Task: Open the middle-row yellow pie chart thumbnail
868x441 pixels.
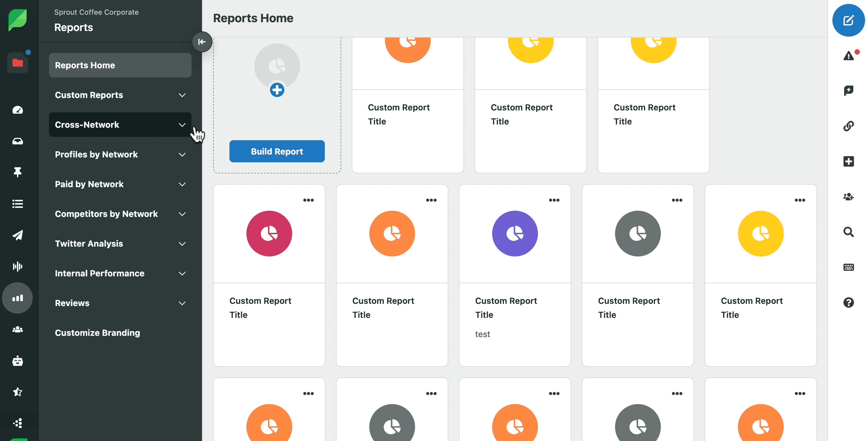Action: pos(760,234)
